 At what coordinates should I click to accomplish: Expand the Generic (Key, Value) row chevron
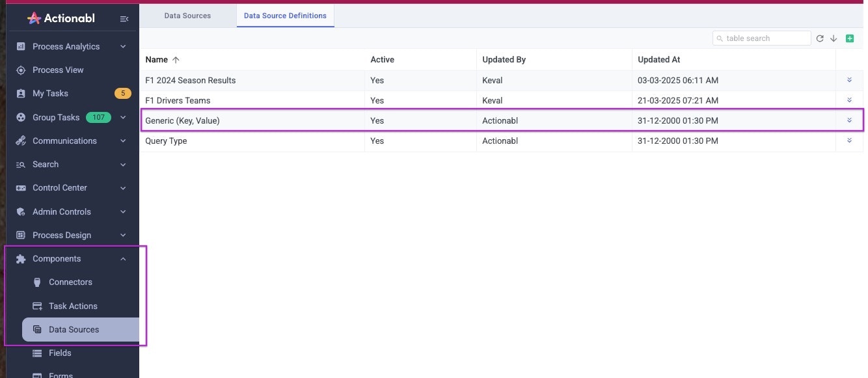(848, 120)
